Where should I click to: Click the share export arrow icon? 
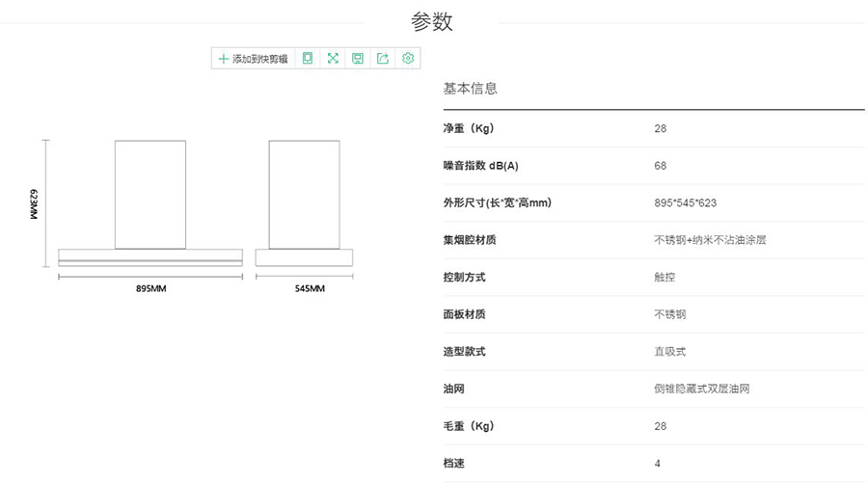point(383,59)
